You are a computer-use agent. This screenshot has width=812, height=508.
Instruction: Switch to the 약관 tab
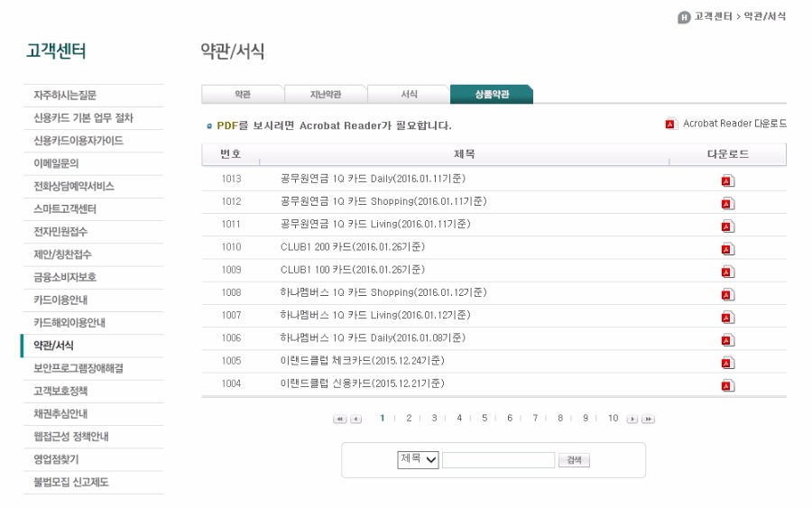(x=242, y=95)
